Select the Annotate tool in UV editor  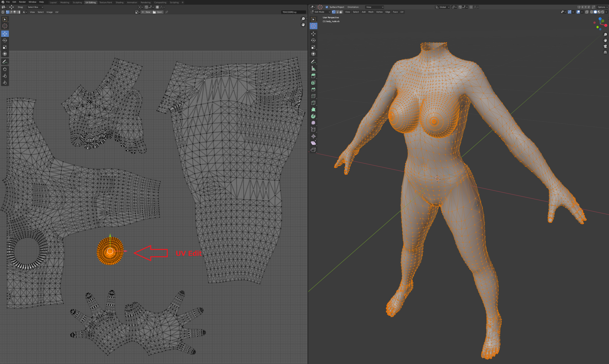point(5,62)
